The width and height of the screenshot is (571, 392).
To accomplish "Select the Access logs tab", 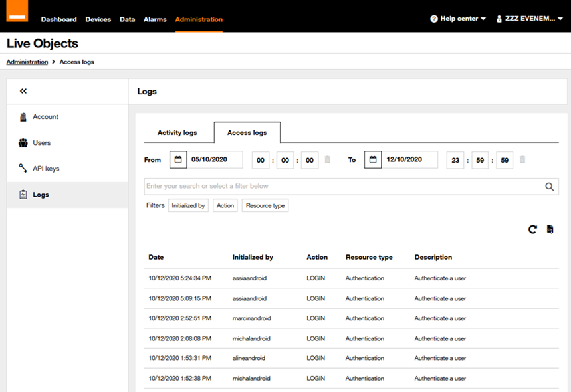I will pos(247,132).
